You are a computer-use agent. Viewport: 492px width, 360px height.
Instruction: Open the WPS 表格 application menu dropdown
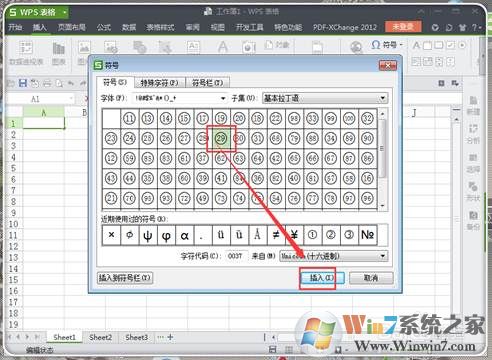[x=65, y=13]
